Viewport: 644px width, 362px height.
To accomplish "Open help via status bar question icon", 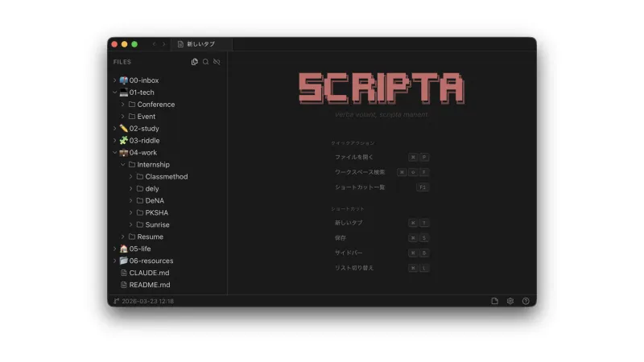I will pyautogui.click(x=526, y=301).
